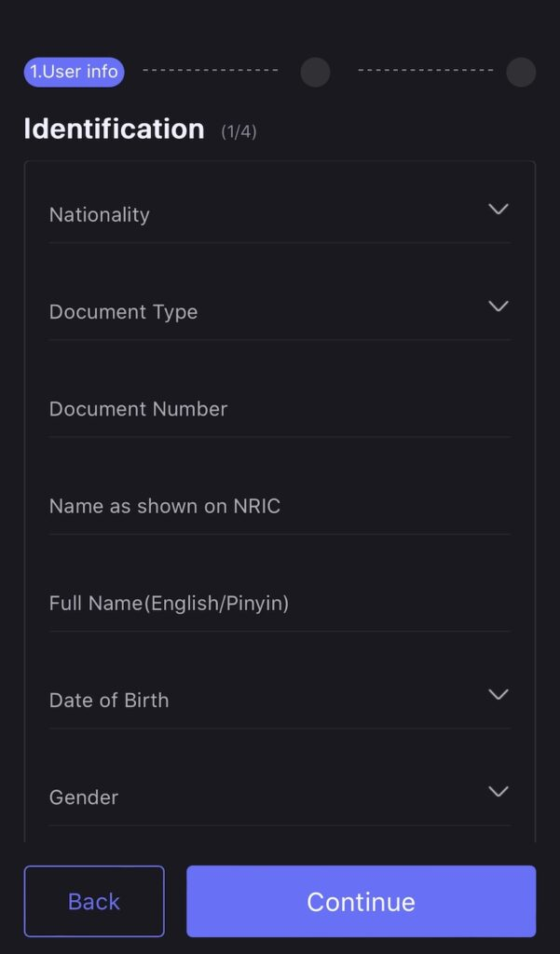Click the dashed line before the last step circle
Screen dimensions: 560x954
(x=426, y=71)
